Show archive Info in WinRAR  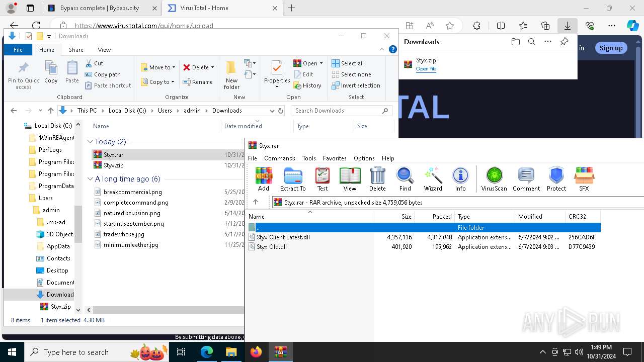[x=460, y=179]
